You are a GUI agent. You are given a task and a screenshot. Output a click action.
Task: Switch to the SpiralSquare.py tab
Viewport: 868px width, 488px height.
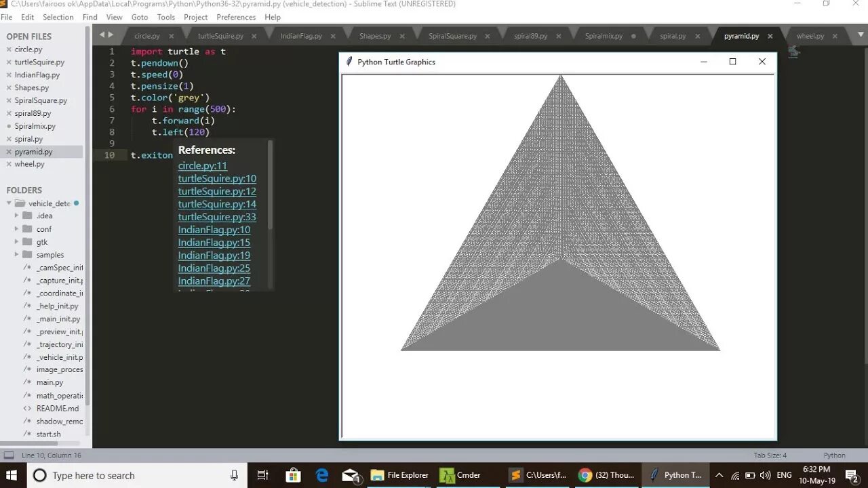[452, 36]
